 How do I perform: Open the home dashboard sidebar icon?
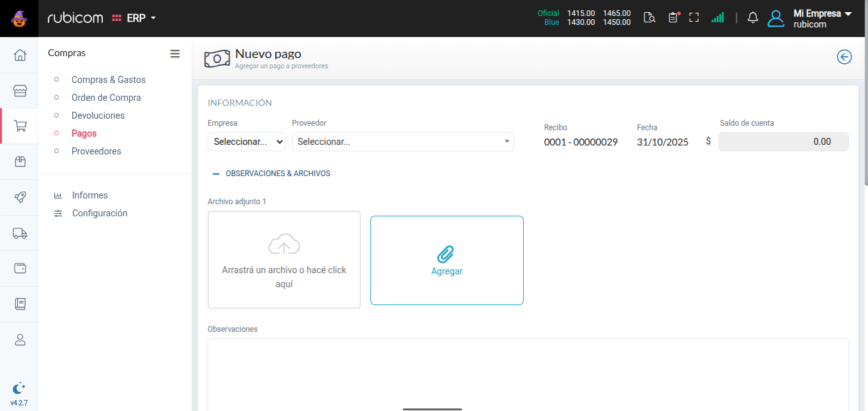pyautogui.click(x=20, y=55)
